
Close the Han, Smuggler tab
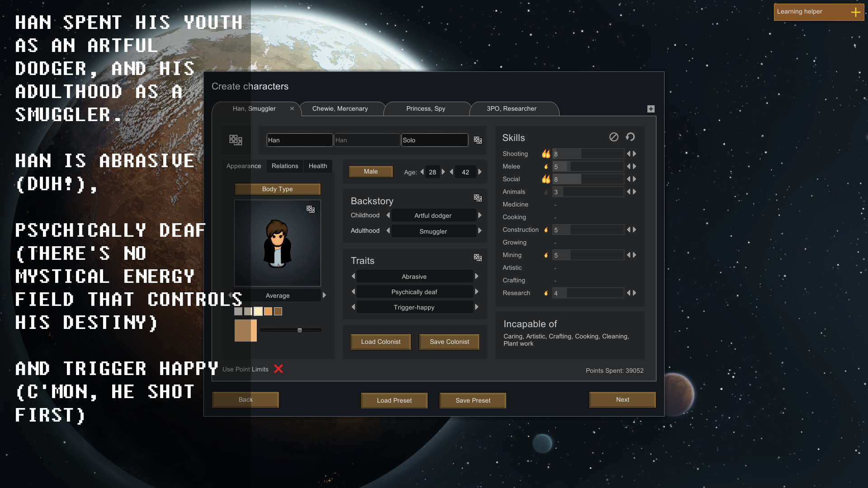[292, 108]
